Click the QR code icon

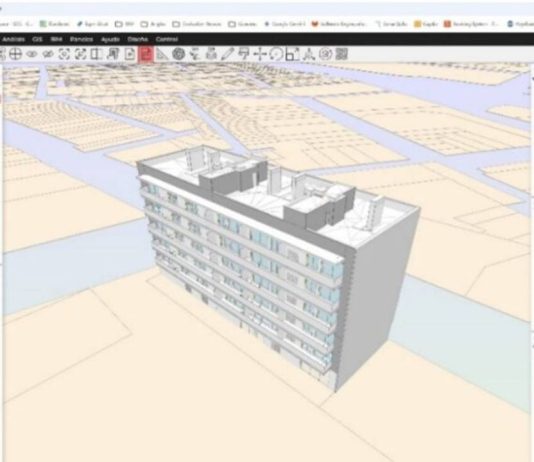tap(342, 54)
